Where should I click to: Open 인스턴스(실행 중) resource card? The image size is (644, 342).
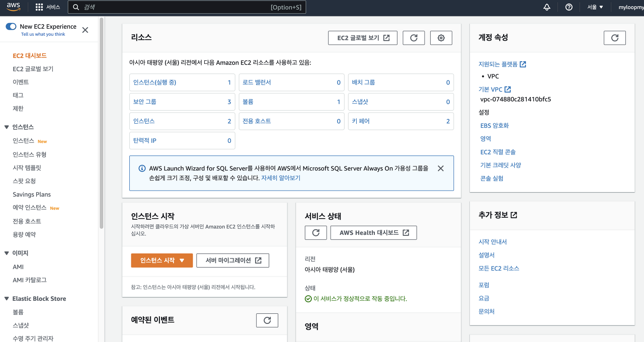tap(182, 82)
